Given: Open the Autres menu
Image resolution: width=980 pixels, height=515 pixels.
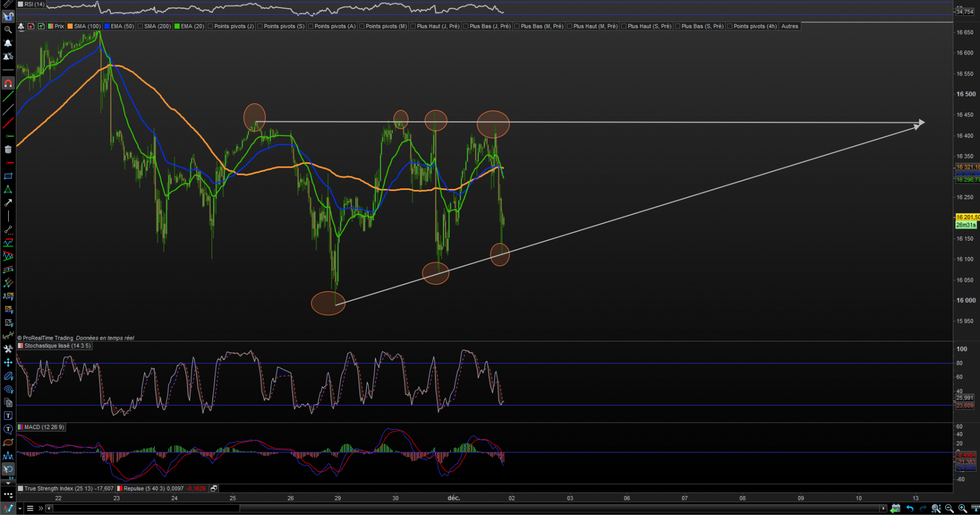Looking at the screenshot, I should point(789,26).
